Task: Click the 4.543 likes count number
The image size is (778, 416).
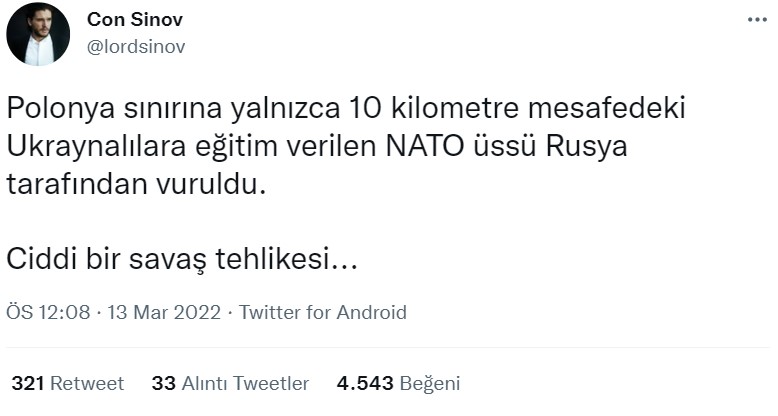Action: (365, 383)
